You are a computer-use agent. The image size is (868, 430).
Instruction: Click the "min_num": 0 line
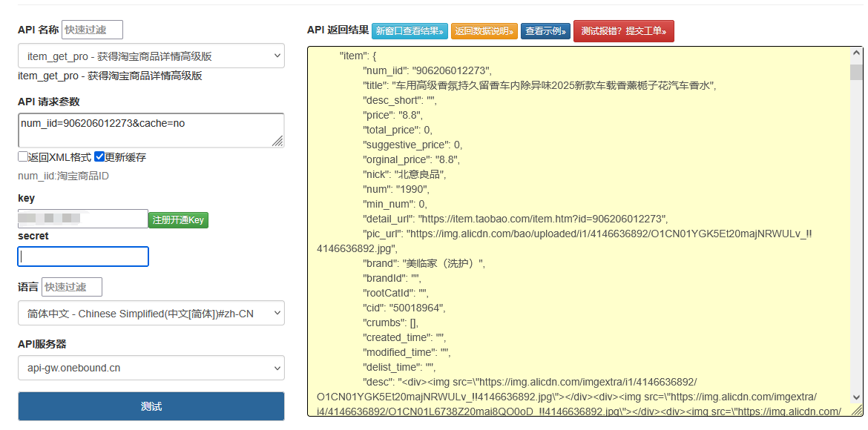395,204
